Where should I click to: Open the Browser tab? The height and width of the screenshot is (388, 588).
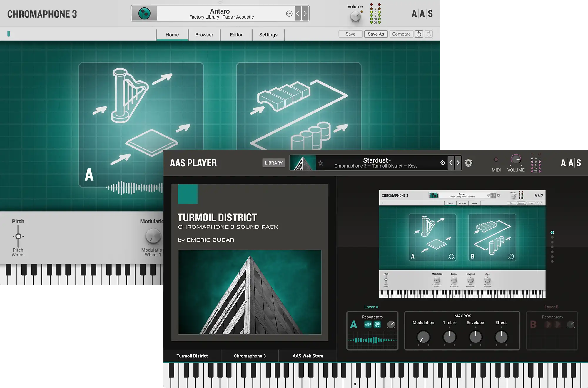[204, 35]
